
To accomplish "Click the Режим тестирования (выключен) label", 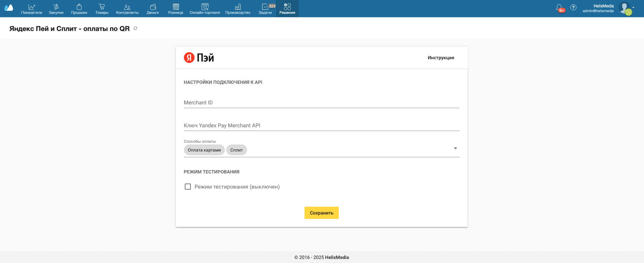I will [237, 187].
